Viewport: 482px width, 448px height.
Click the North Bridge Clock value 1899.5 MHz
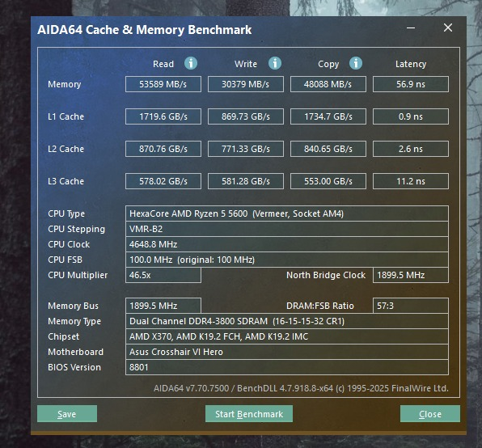coord(411,275)
